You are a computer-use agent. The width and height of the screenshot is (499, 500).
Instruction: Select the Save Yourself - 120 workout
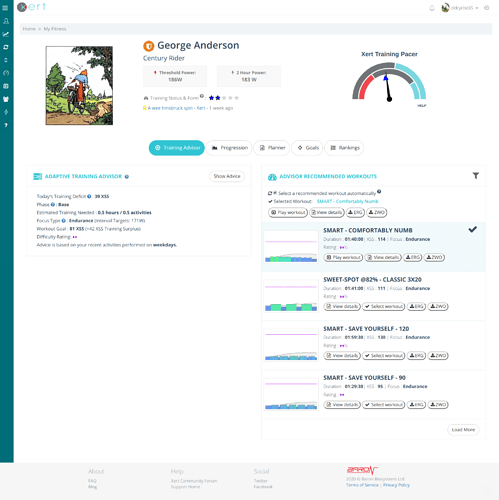pyautogui.click(x=384, y=356)
